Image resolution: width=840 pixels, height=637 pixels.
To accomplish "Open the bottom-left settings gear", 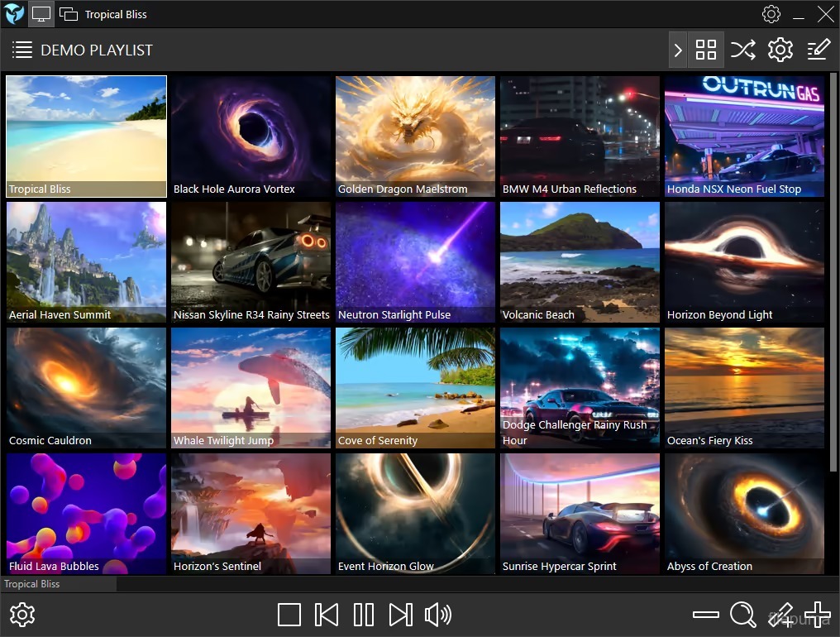I will point(22,615).
